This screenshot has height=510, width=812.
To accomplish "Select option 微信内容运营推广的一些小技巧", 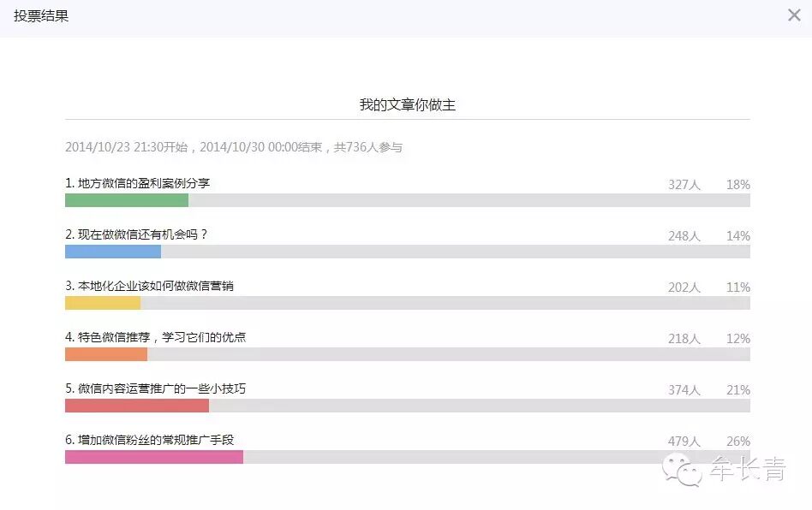I will (156, 388).
